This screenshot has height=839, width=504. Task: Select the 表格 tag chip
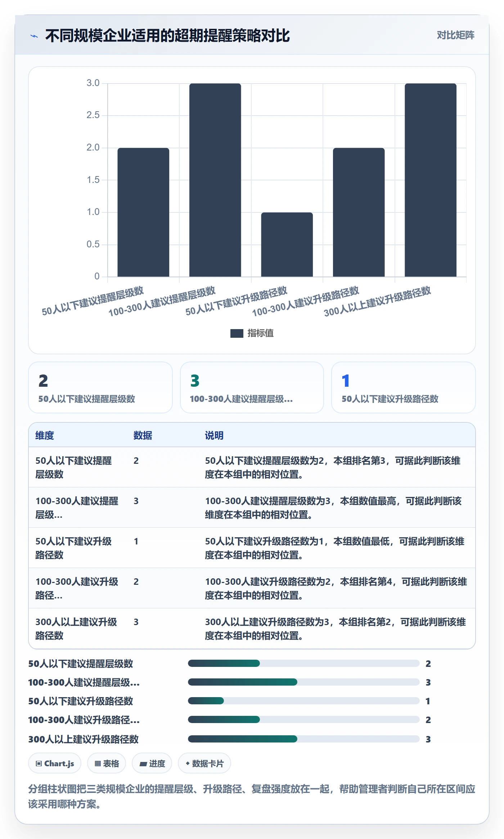pos(107,763)
